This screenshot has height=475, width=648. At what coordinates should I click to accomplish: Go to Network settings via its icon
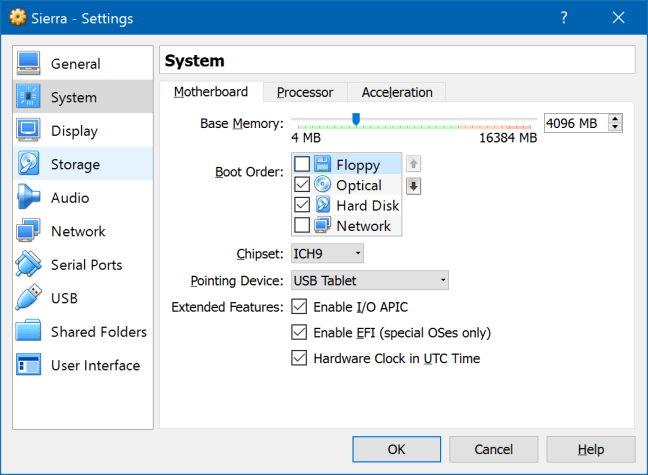click(x=28, y=231)
